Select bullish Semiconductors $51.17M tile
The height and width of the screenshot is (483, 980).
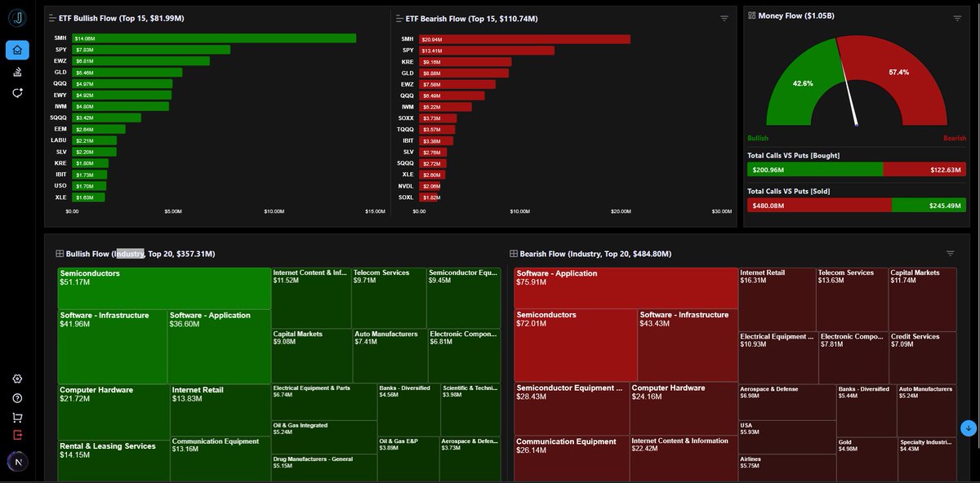click(x=164, y=289)
